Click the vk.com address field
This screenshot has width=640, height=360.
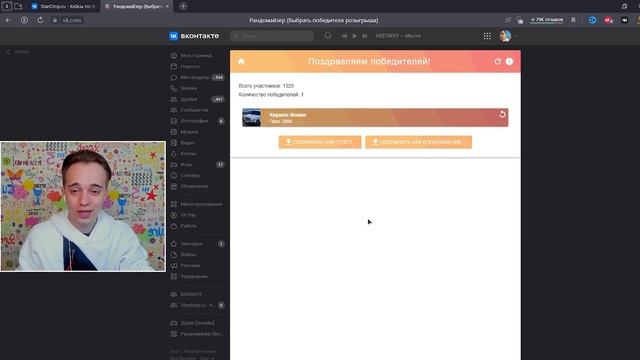pos(72,20)
